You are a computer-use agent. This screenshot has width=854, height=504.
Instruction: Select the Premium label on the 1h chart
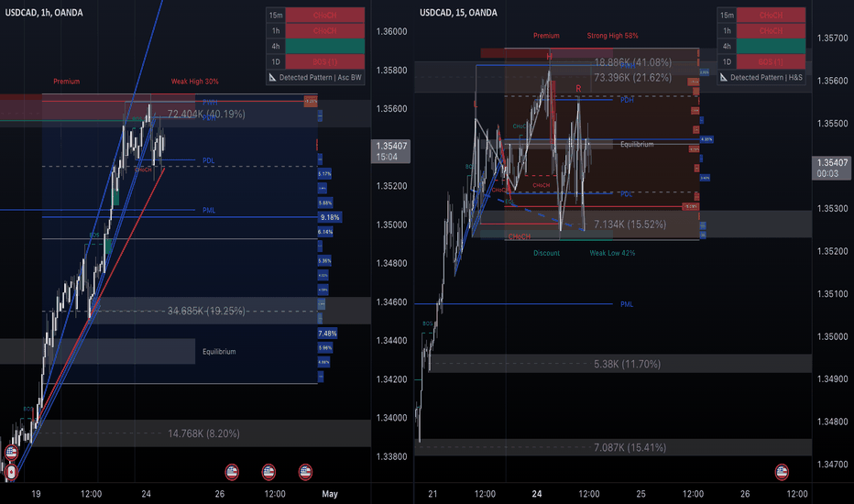click(x=67, y=82)
